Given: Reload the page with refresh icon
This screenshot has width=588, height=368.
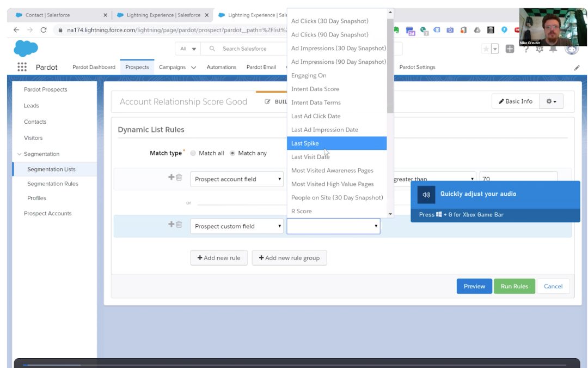Looking at the screenshot, I should (x=44, y=29).
